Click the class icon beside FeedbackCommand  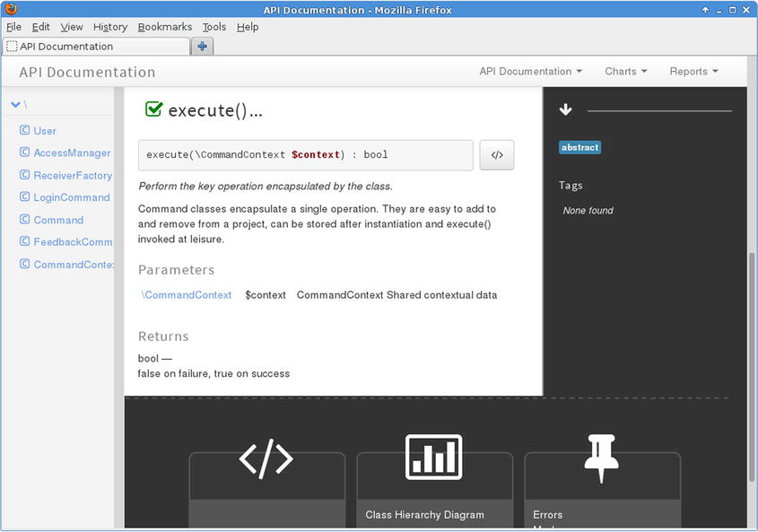tap(24, 241)
